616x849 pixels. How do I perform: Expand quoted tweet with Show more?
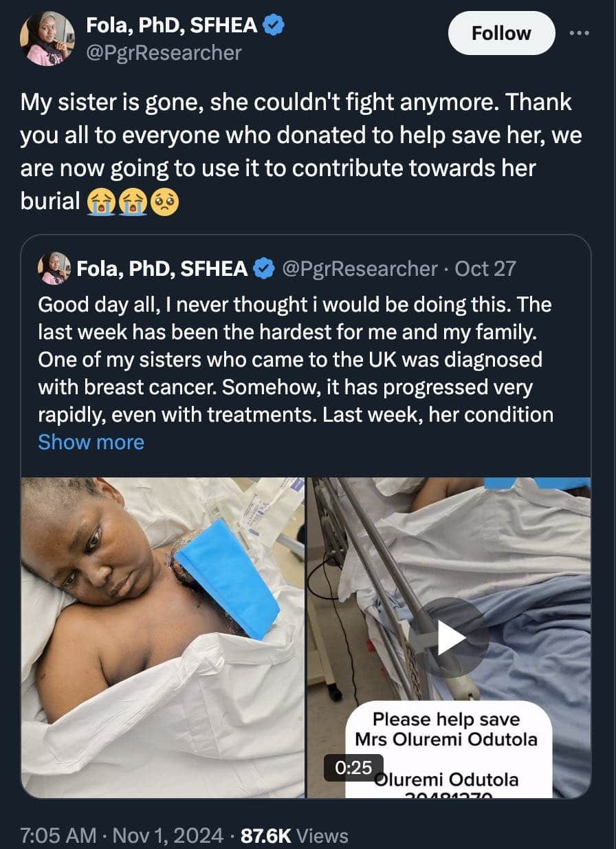coord(91,442)
